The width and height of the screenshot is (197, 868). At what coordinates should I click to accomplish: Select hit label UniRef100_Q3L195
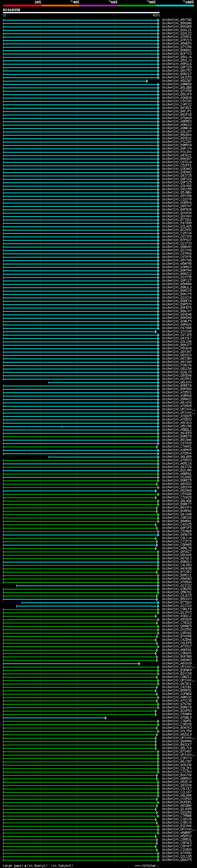177,857
